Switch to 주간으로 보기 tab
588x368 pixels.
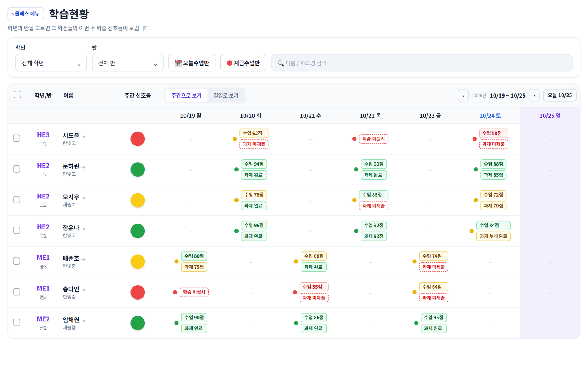(x=186, y=95)
